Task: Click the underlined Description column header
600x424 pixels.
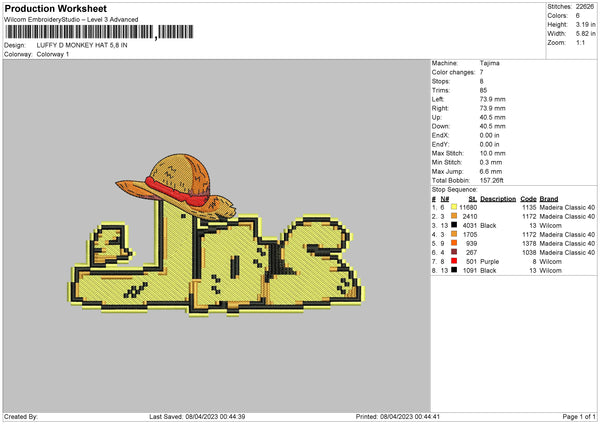Action: [498, 199]
